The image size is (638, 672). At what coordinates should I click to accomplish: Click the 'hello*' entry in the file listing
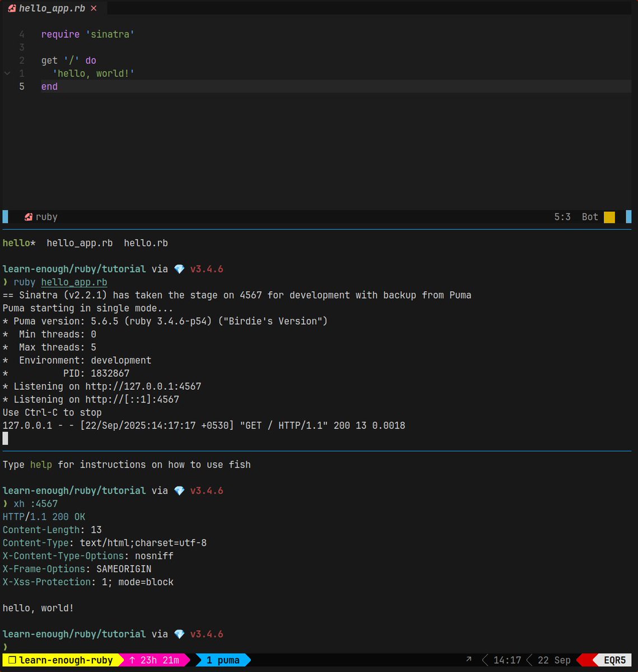pos(19,243)
